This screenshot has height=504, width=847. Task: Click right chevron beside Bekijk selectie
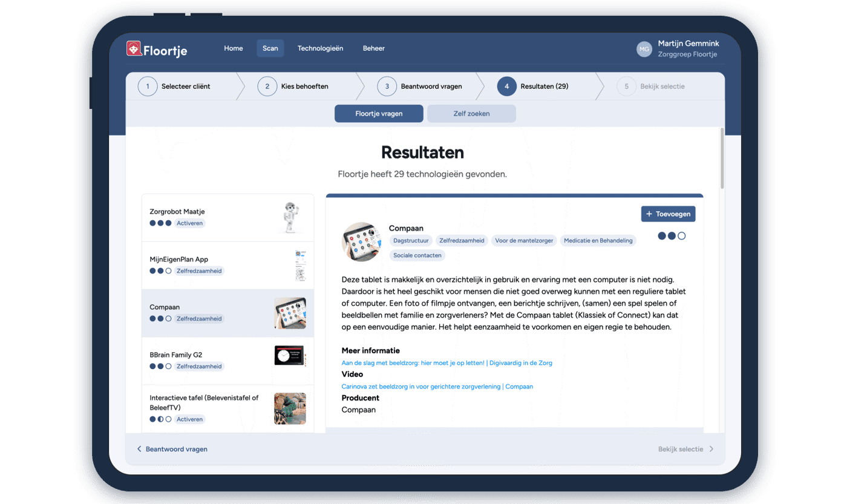[711, 449]
